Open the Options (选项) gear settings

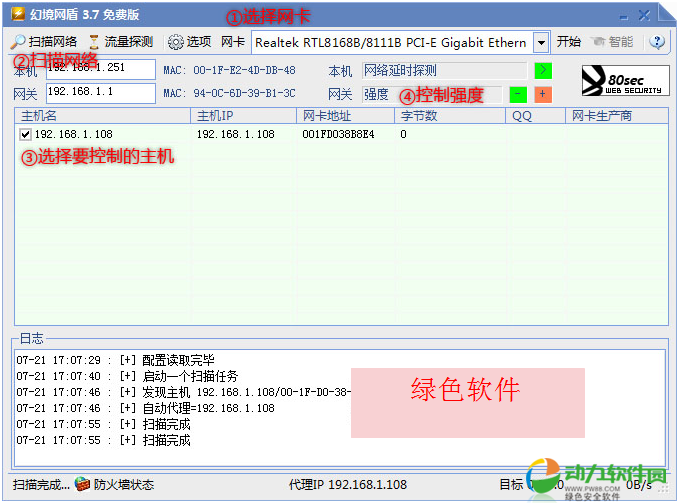point(189,42)
